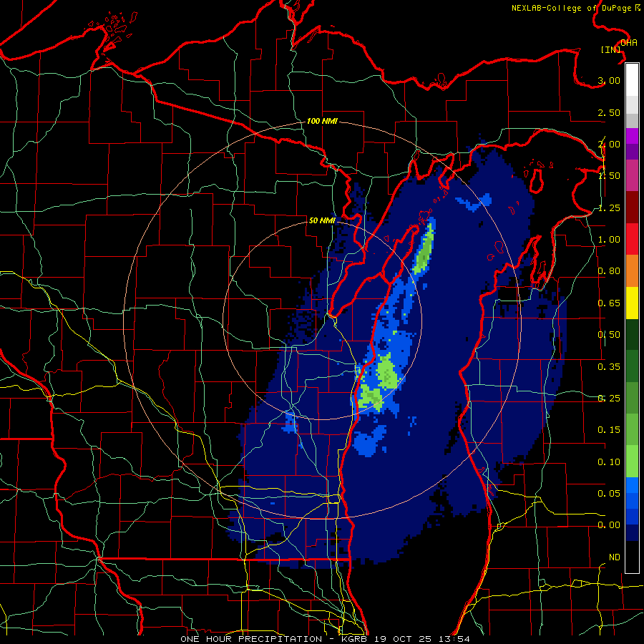Click the [IN] units label
The image size is (644, 644).
coord(610,49)
